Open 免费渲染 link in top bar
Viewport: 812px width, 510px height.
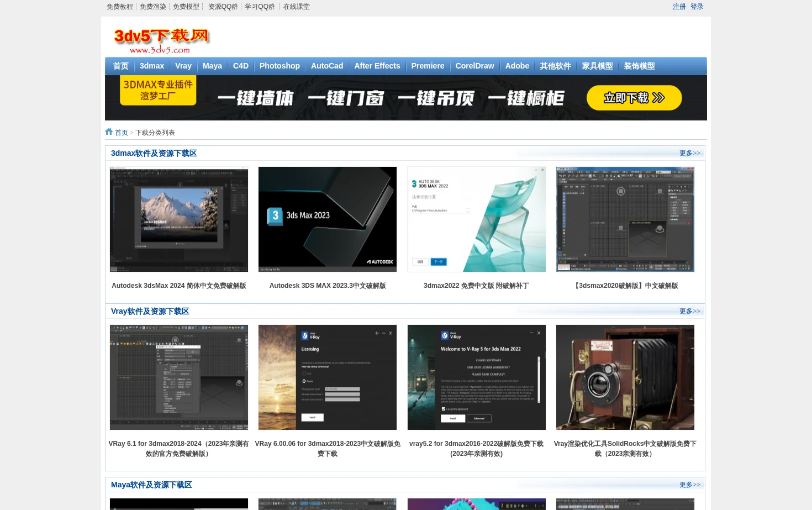[152, 7]
